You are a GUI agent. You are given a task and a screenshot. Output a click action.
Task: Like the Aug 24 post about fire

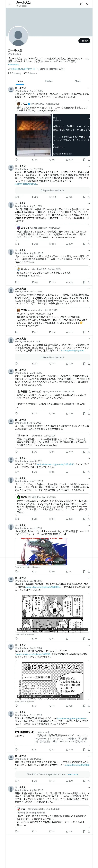pyautogui.click(x=52, y=160)
